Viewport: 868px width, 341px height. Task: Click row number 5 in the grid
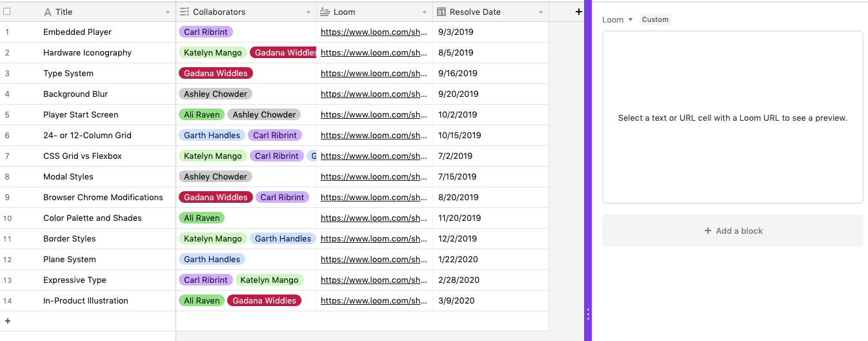click(x=7, y=114)
